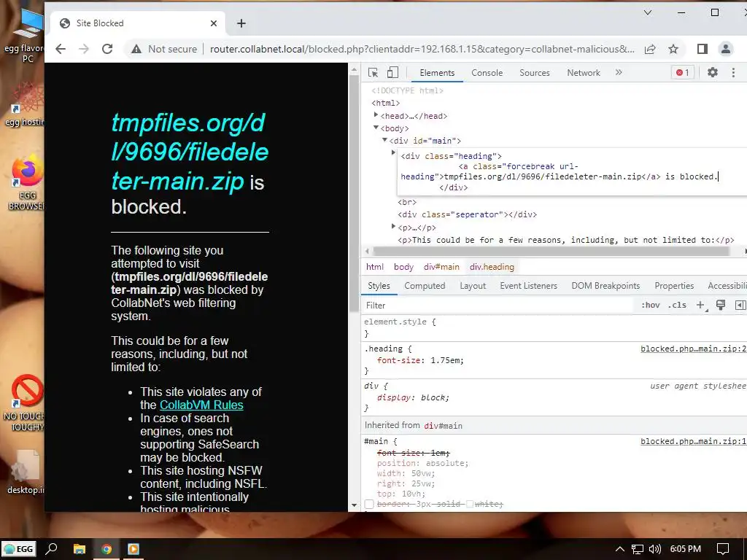The image size is (747, 560).
Task: Click the html breadcrumb
Action: click(374, 267)
